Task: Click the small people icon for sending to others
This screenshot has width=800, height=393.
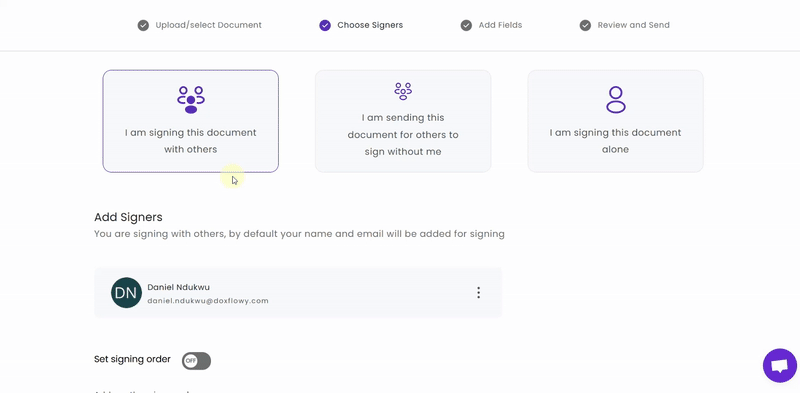Action: tap(403, 91)
